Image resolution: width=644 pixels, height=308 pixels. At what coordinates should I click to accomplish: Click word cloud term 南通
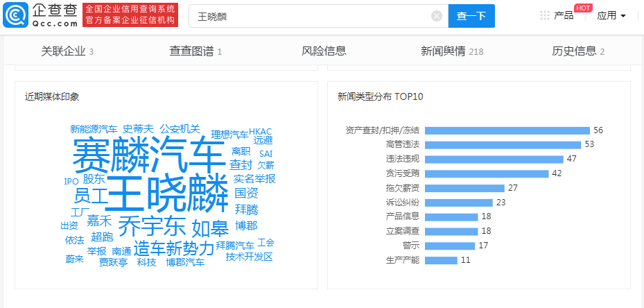(121, 251)
